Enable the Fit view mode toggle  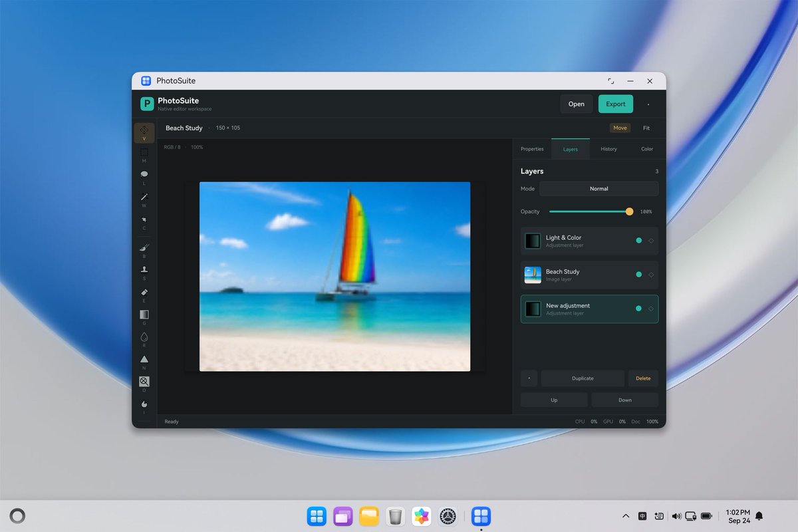[646, 128]
